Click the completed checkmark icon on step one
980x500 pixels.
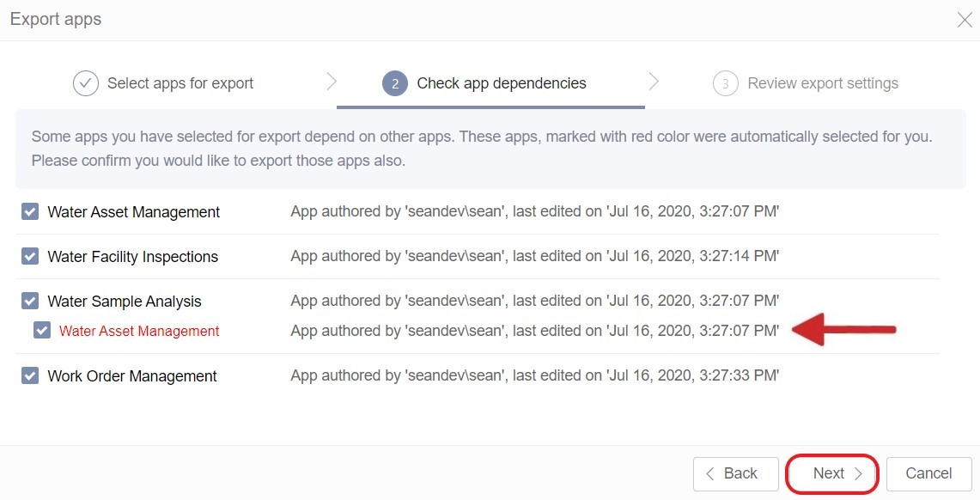click(85, 82)
